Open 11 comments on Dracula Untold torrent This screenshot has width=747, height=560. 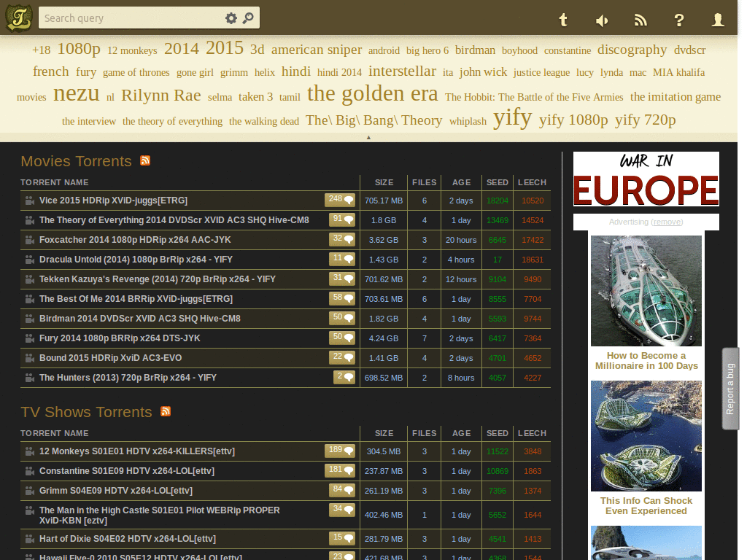[342, 259]
